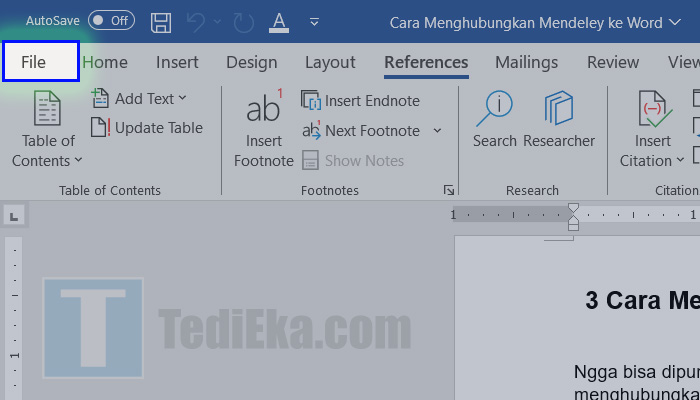Expand the Add Text dropdown chevron
Viewport: 700px width, 400px height.
182,98
